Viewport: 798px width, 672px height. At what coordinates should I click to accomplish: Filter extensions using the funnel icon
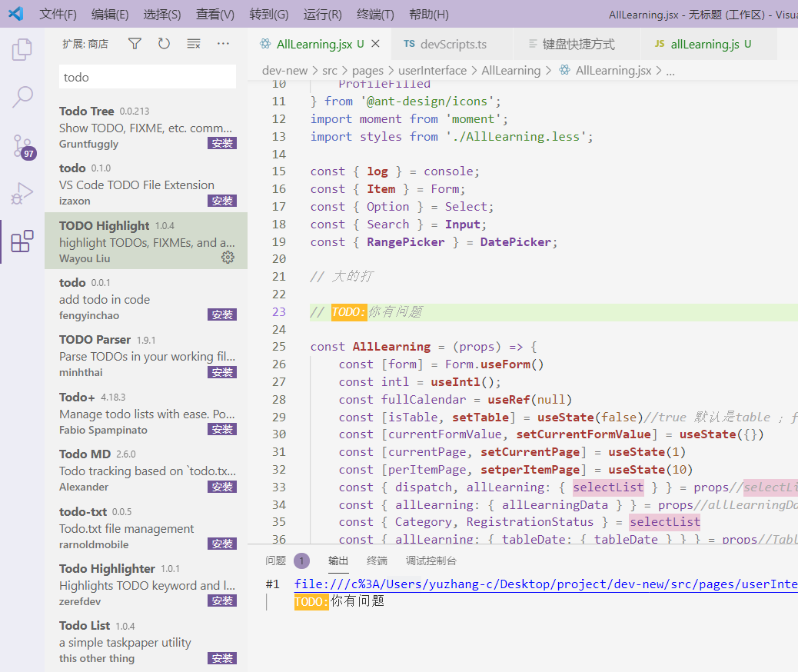click(x=135, y=44)
